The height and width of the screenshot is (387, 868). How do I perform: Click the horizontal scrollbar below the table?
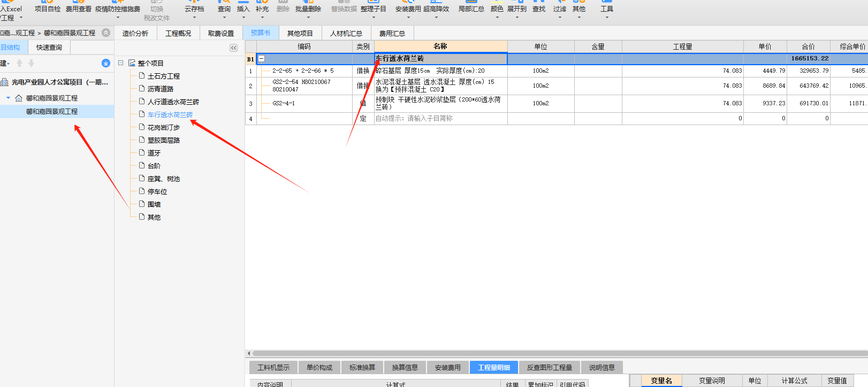[x=560, y=353]
